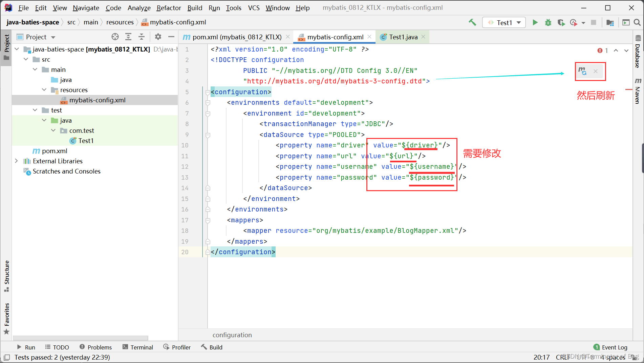Click the line:column 20:17 status indicator
The height and width of the screenshot is (363, 644).
pos(542,357)
